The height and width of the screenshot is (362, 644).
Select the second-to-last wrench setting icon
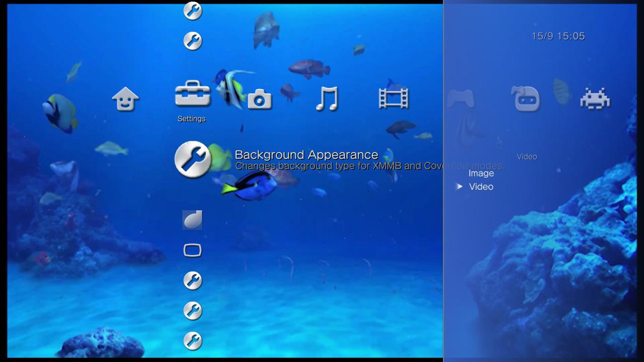coord(193,311)
